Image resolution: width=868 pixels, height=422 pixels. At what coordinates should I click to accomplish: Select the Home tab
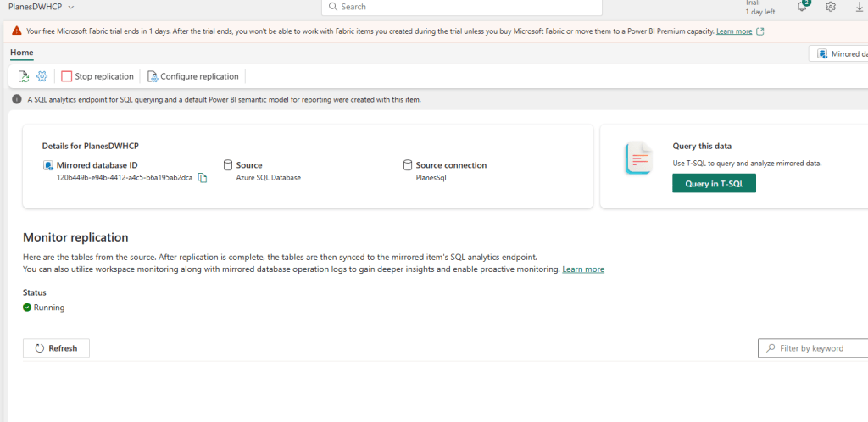click(22, 53)
